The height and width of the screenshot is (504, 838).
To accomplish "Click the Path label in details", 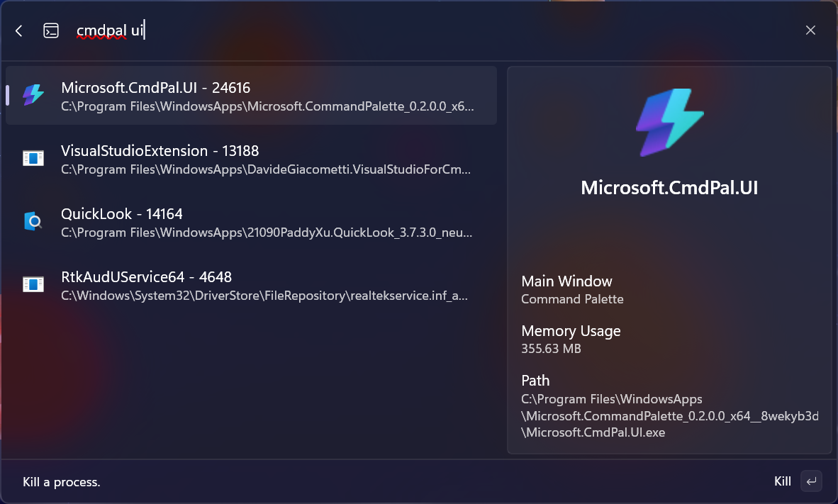I will click(535, 381).
